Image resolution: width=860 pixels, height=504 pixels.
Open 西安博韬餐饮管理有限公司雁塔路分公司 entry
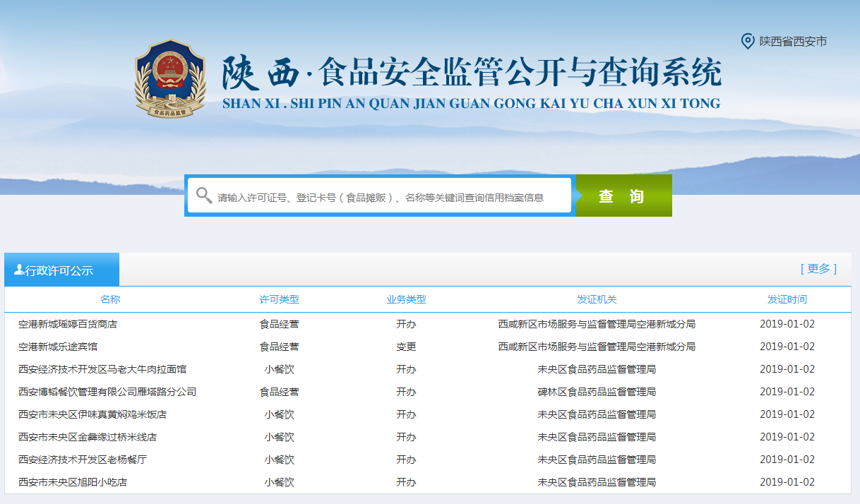[x=107, y=392]
